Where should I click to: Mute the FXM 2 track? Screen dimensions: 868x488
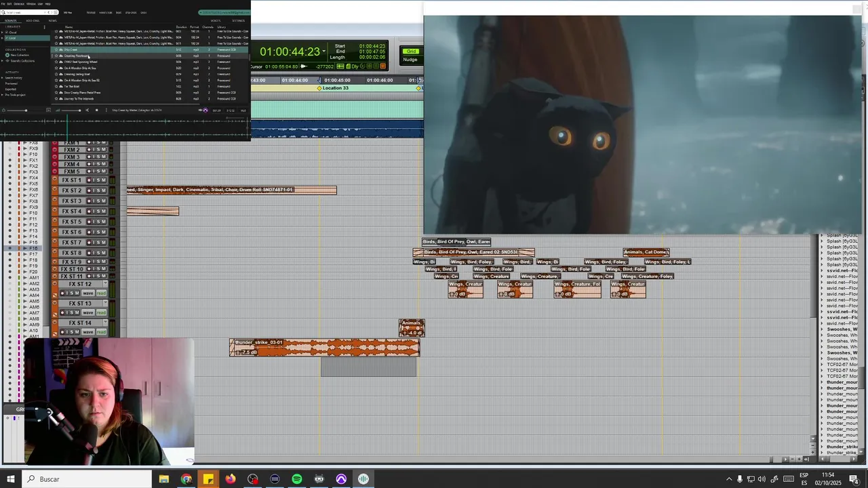pyautogui.click(x=104, y=150)
